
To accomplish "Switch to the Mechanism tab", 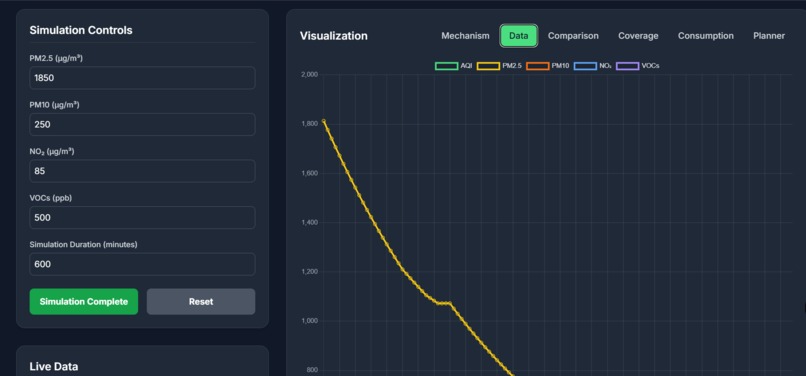I will [465, 36].
